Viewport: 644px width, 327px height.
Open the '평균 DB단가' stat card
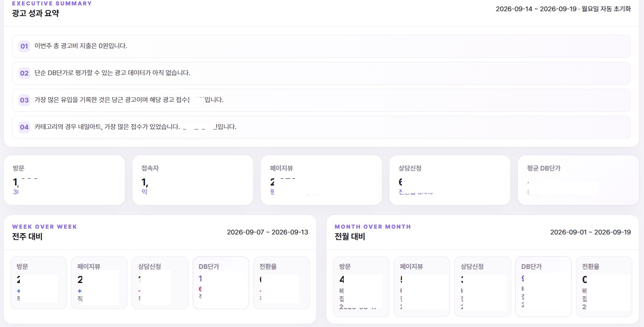tap(578, 180)
